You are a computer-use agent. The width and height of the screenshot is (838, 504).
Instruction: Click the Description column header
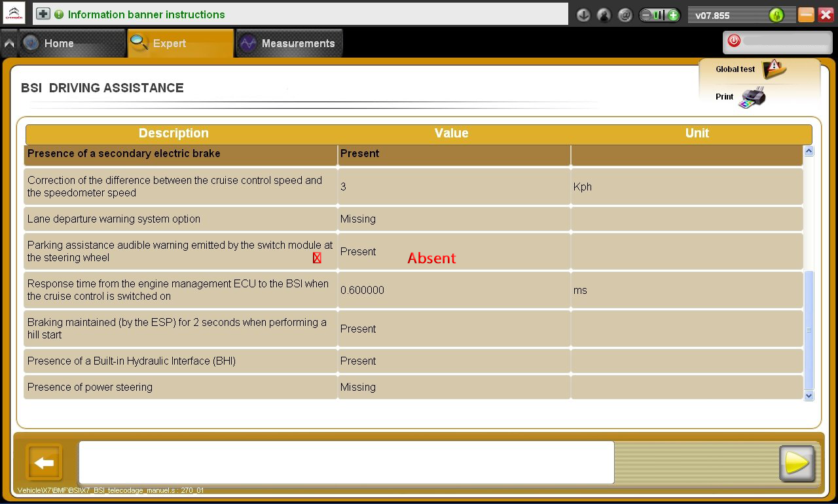point(173,134)
